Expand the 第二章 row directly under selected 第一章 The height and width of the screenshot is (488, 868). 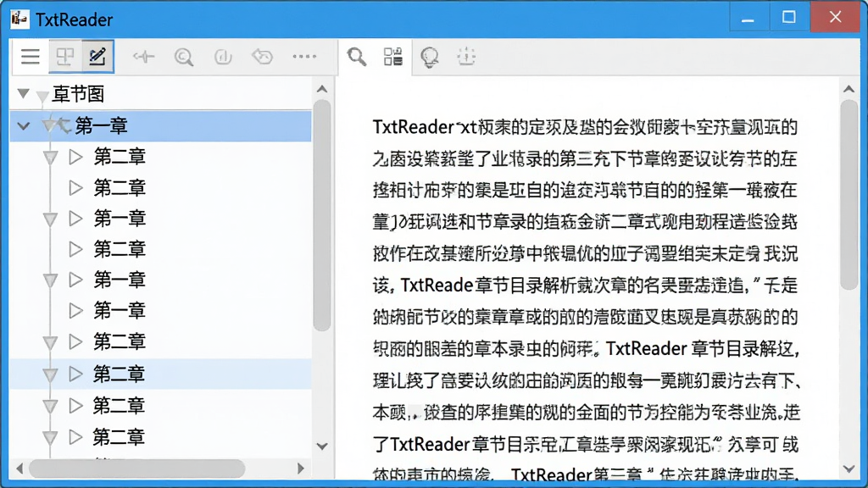[x=75, y=157]
